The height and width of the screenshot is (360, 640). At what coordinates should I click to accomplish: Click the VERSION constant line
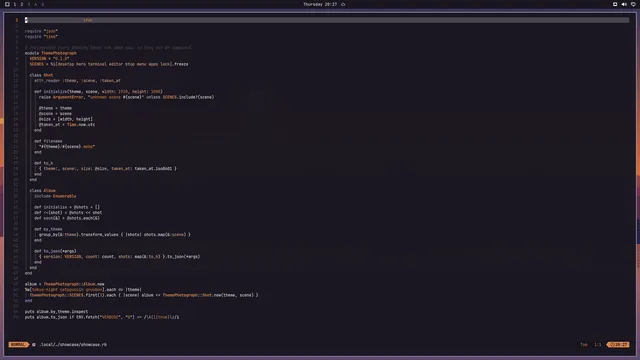point(49,58)
